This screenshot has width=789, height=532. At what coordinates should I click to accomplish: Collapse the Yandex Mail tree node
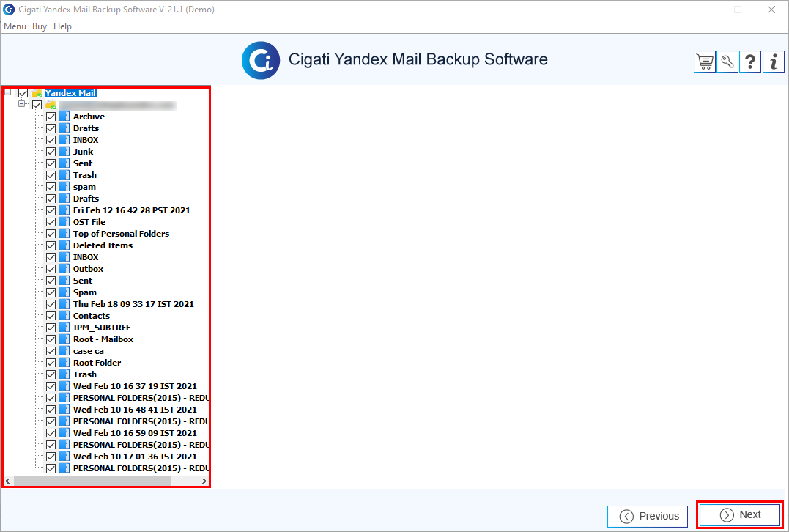[7, 92]
